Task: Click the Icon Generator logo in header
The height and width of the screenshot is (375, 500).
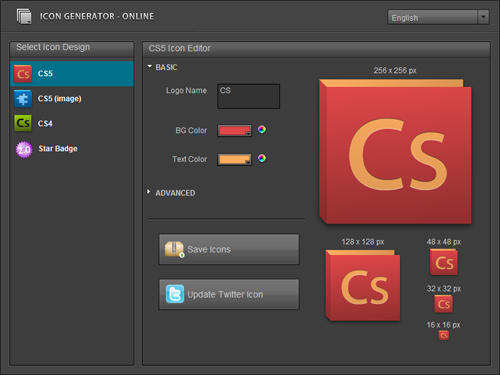Action: tap(24, 16)
